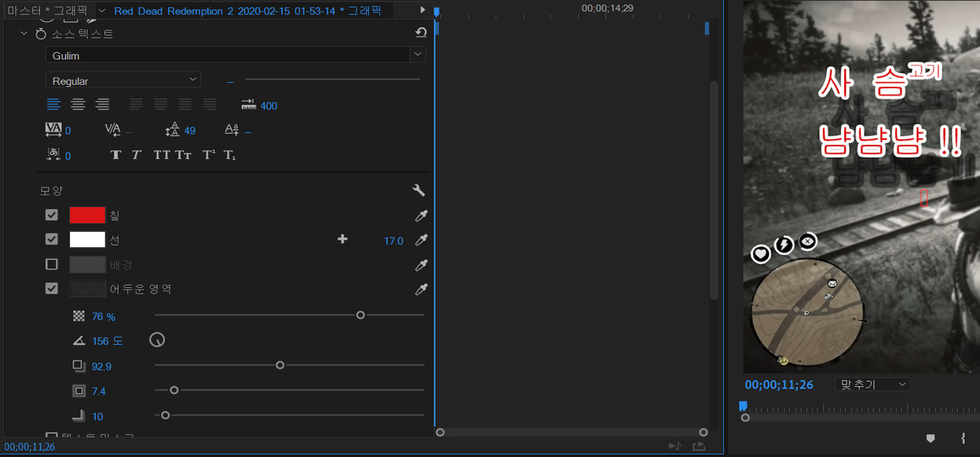Viewport: 980px width, 457px height.
Task: Open appearance wrench settings in 모양 section
Action: pos(419,191)
